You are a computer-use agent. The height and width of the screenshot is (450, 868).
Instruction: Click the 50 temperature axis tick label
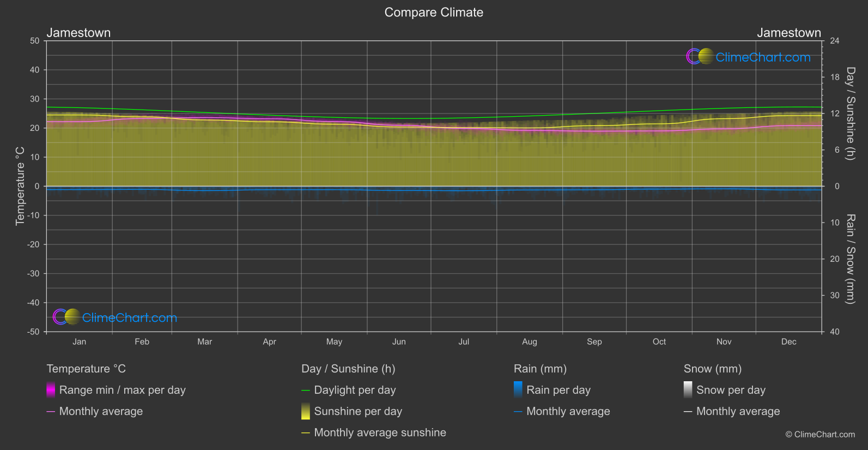tap(35, 41)
